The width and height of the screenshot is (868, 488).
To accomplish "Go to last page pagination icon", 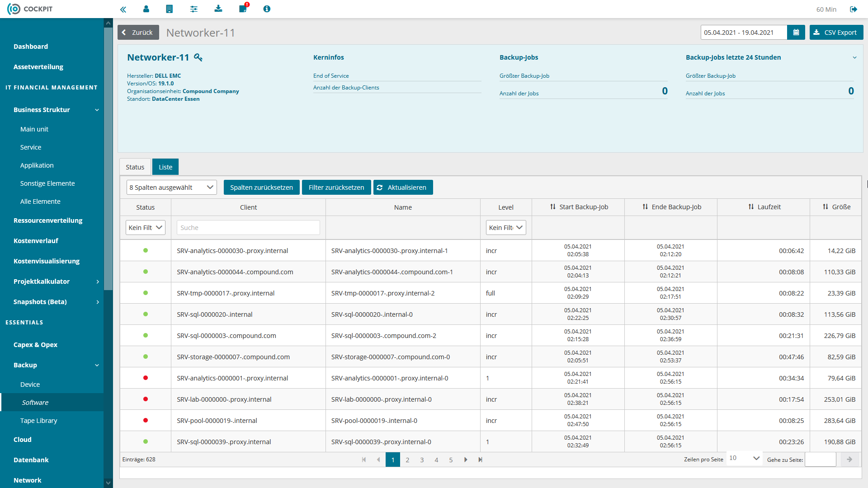I will click(x=480, y=460).
